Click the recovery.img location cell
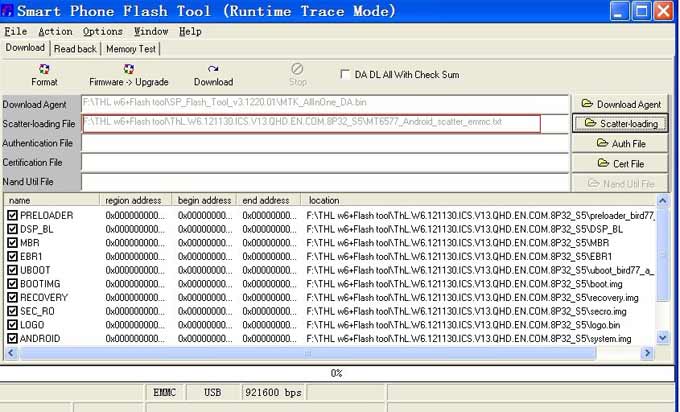680x412 pixels. pyautogui.click(x=472, y=298)
